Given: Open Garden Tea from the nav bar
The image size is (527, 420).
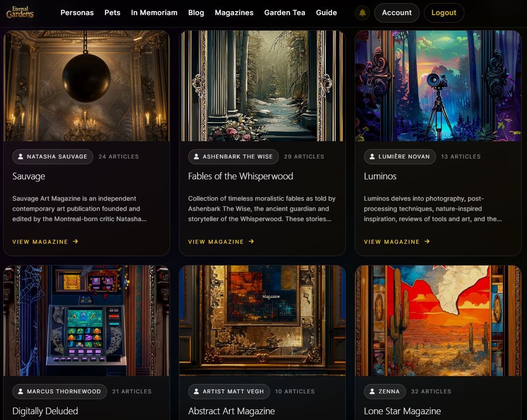Looking at the screenshot, I should (285, 13).
